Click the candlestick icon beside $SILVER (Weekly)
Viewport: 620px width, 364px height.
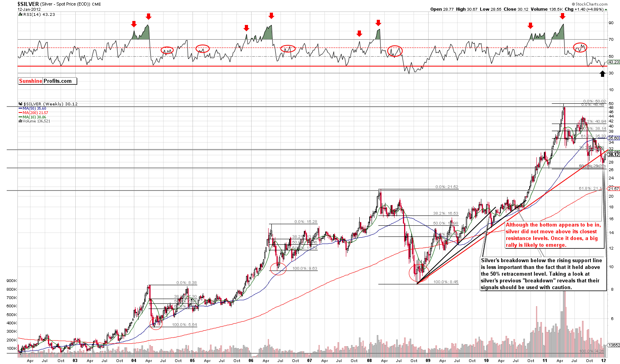pyautogui.click(x=19, y=104)
